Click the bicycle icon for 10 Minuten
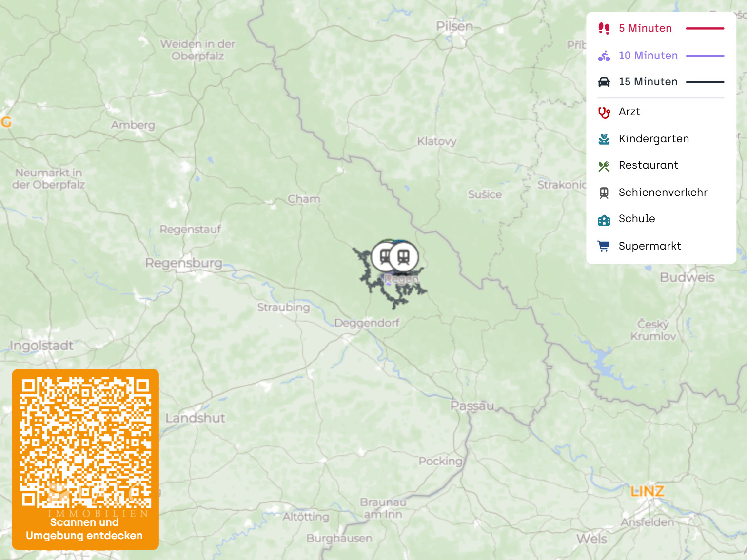 (604, 56)
